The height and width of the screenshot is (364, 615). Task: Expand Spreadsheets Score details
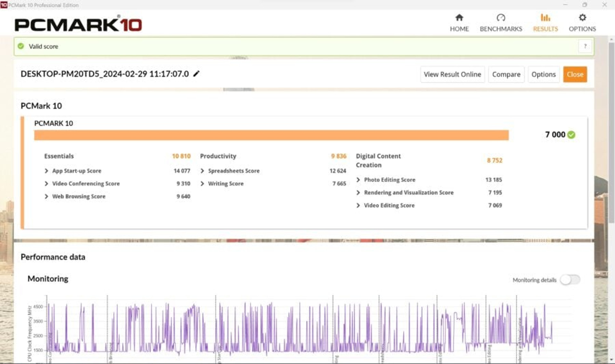point(202,171)
